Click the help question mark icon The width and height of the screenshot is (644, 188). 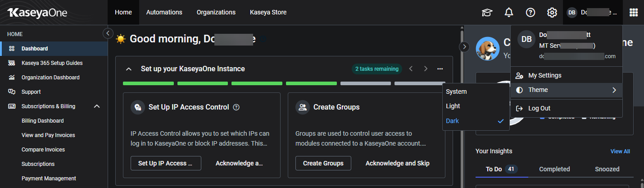tap(531, 13)
